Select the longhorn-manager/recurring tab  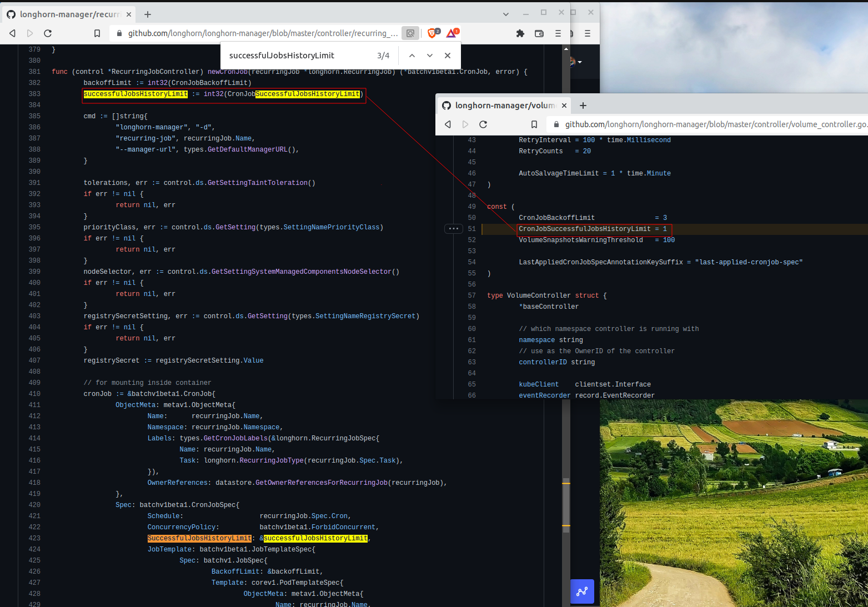tap(69, 14)
